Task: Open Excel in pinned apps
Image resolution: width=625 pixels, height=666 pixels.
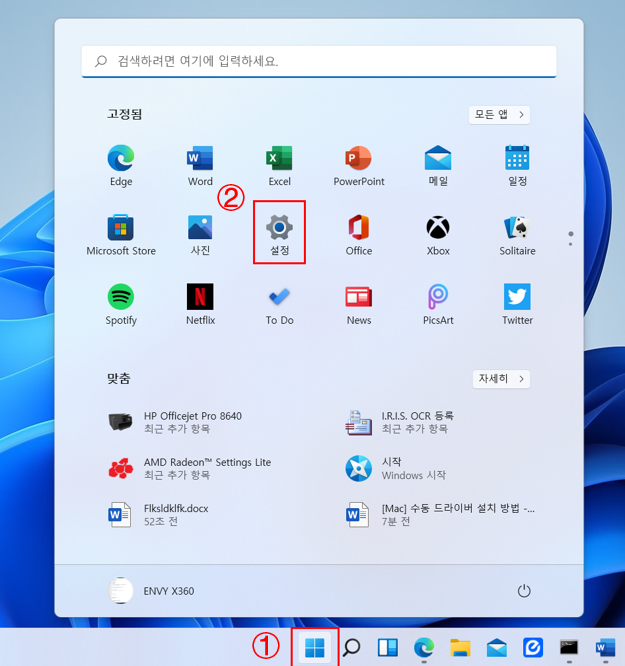Action: click(x=279, y=166)
